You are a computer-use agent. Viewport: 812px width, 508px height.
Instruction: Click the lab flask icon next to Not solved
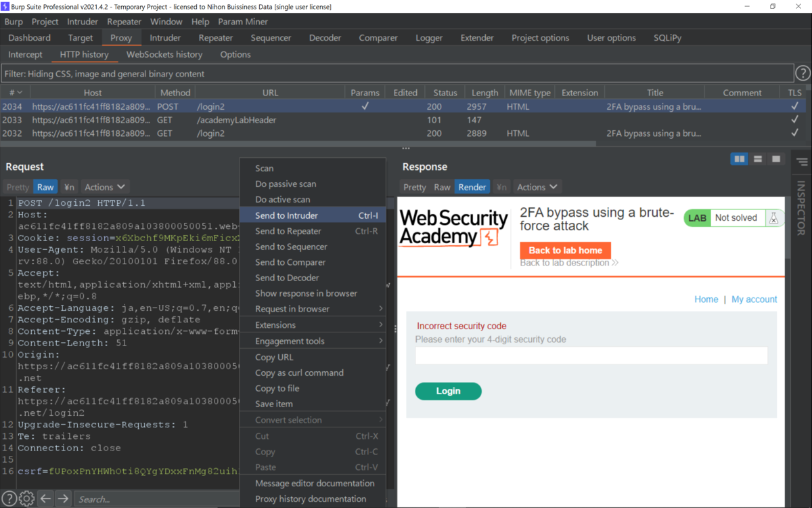tap(773, 218)
